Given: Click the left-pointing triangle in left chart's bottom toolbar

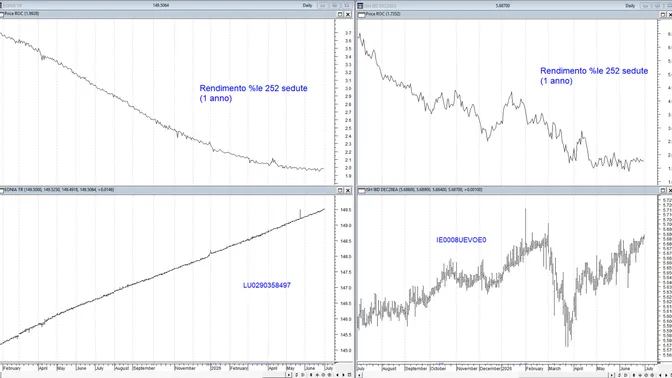Looking at the screenshot, I should [337, 375].
